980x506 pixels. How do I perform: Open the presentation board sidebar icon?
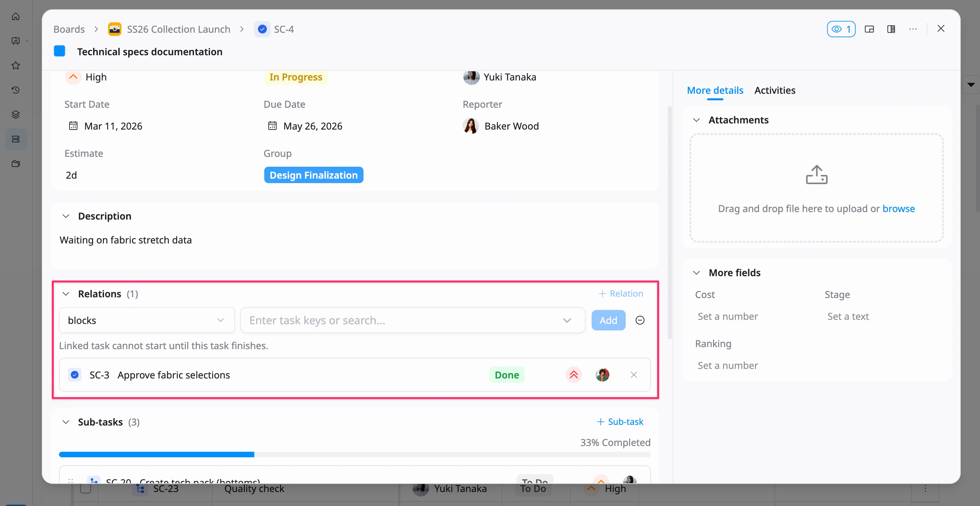click(16, 41)
